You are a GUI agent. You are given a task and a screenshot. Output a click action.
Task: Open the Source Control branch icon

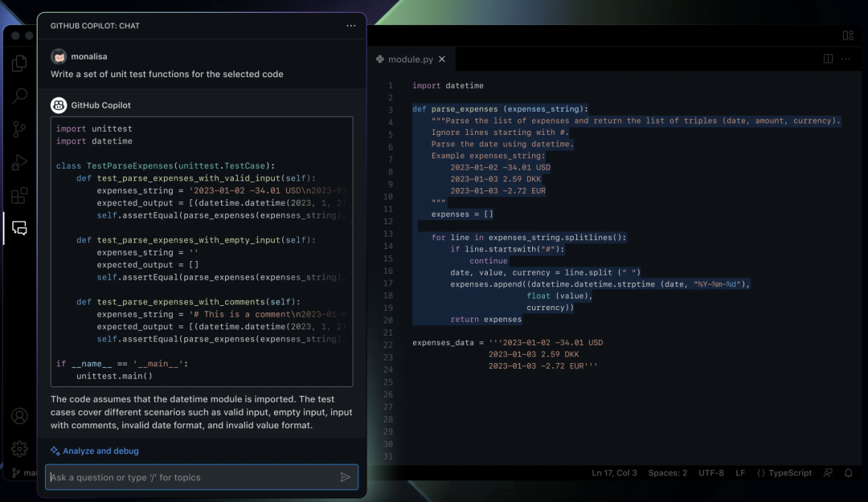coord(19,129)
